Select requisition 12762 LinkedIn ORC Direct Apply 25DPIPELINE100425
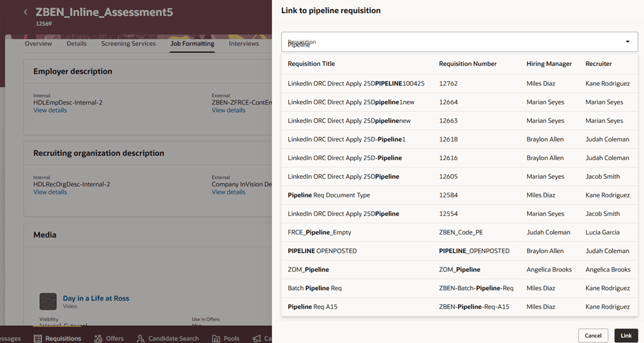 (x=459, y=83)
